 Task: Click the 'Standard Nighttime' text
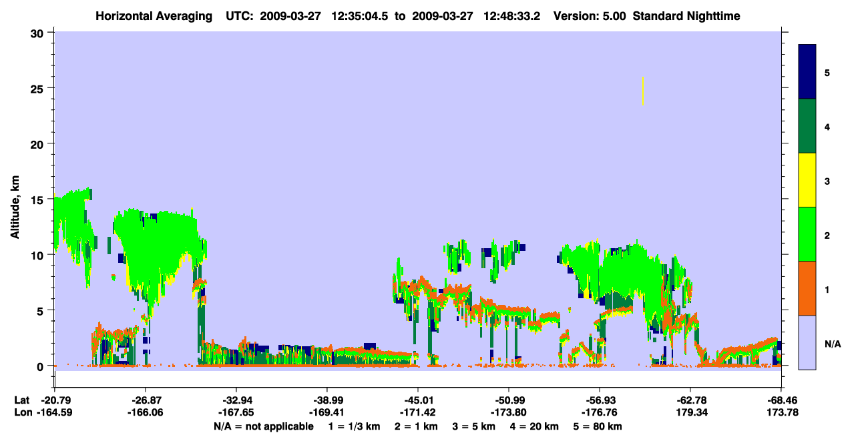[x=686, y=16]
